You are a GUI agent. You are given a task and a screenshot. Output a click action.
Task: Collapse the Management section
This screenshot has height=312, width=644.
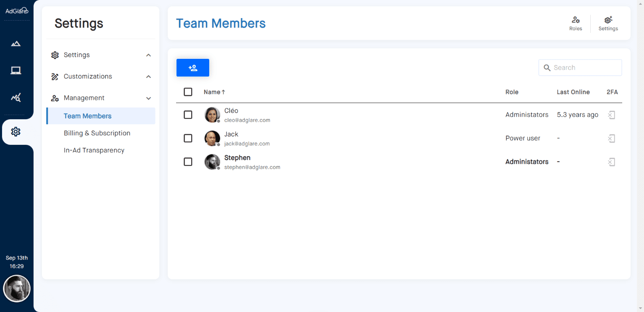click(148, 98)
